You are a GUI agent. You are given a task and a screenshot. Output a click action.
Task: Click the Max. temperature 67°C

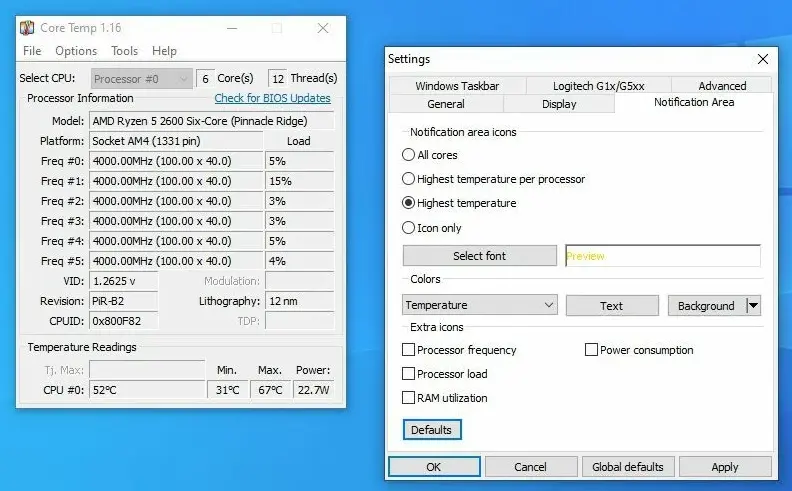pyautogui.click(x=270, y=390)
